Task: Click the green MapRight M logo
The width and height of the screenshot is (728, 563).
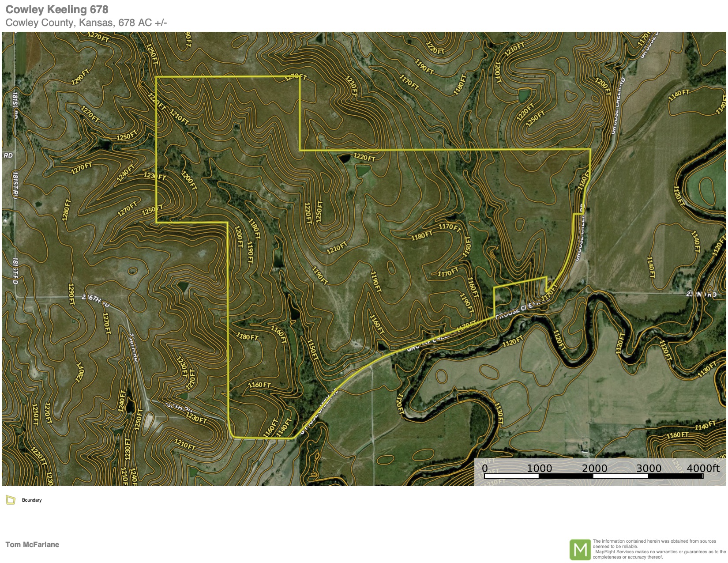Action: (x=580, y=549)
